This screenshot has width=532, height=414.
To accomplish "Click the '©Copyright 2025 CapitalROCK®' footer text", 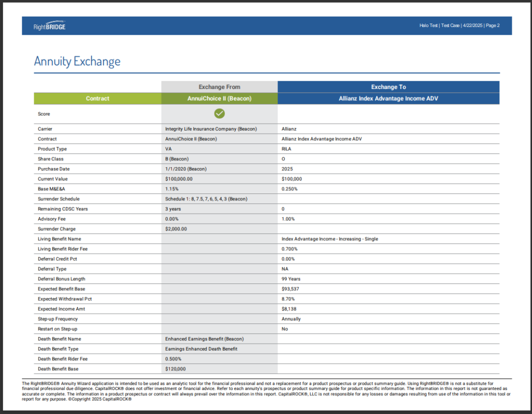I will coord(100,399).
